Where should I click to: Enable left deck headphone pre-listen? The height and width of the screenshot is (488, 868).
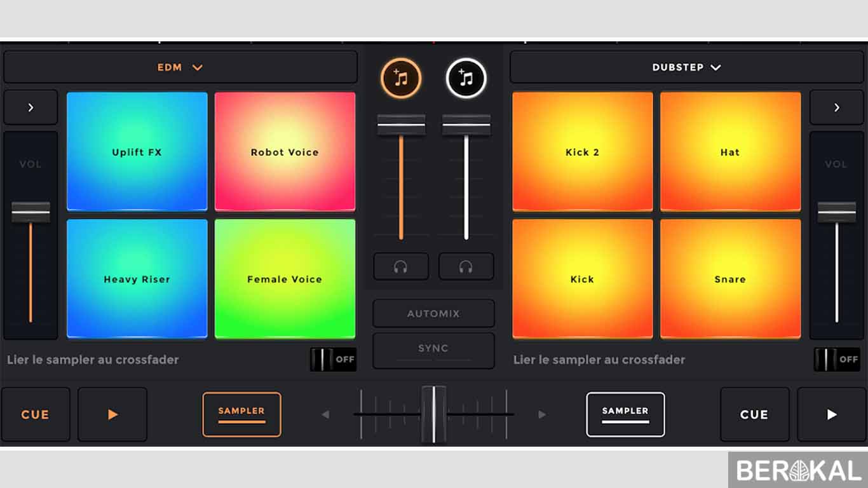coord(400,267)
